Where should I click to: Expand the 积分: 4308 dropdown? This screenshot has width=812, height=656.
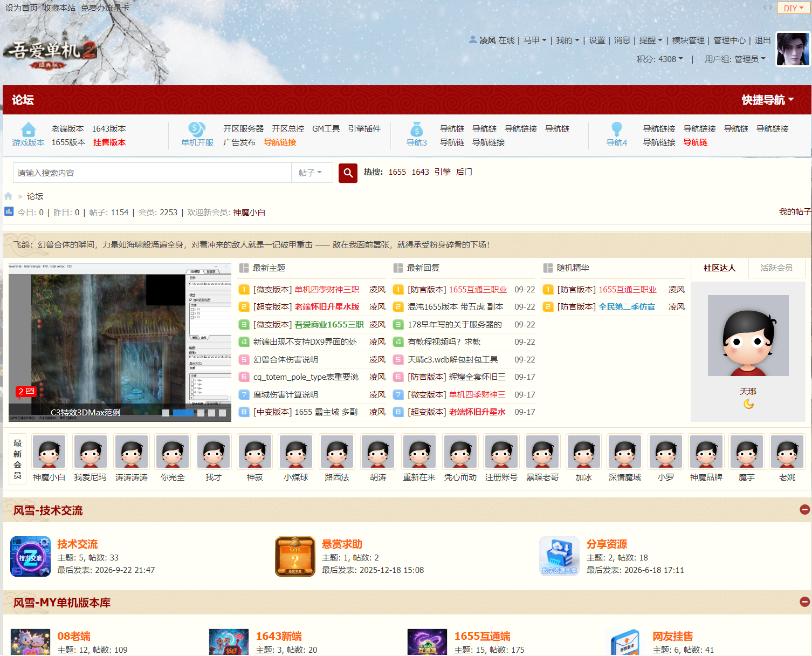[660, 59]
